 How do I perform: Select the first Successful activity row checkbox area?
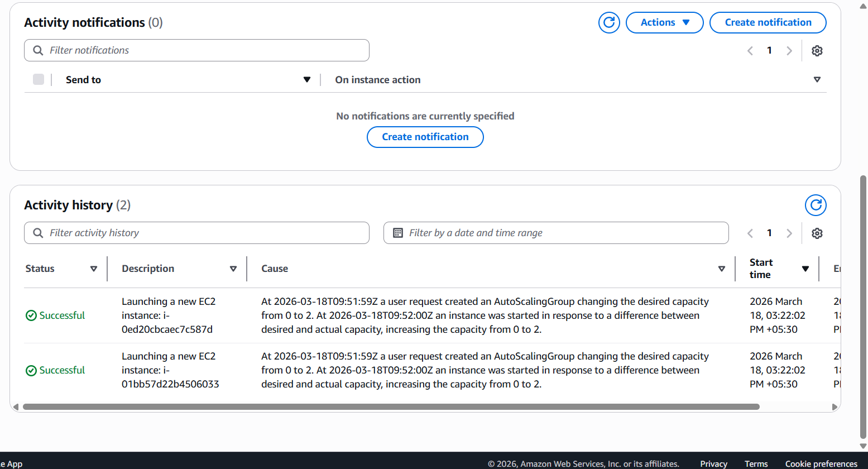(31, 315)
